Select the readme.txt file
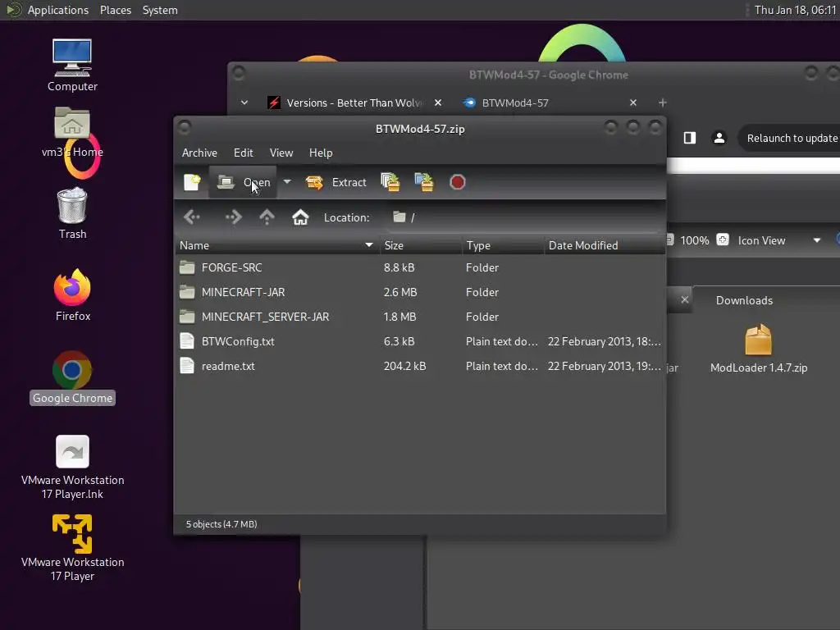Screen dimensions: 840x630 point(420,366)
